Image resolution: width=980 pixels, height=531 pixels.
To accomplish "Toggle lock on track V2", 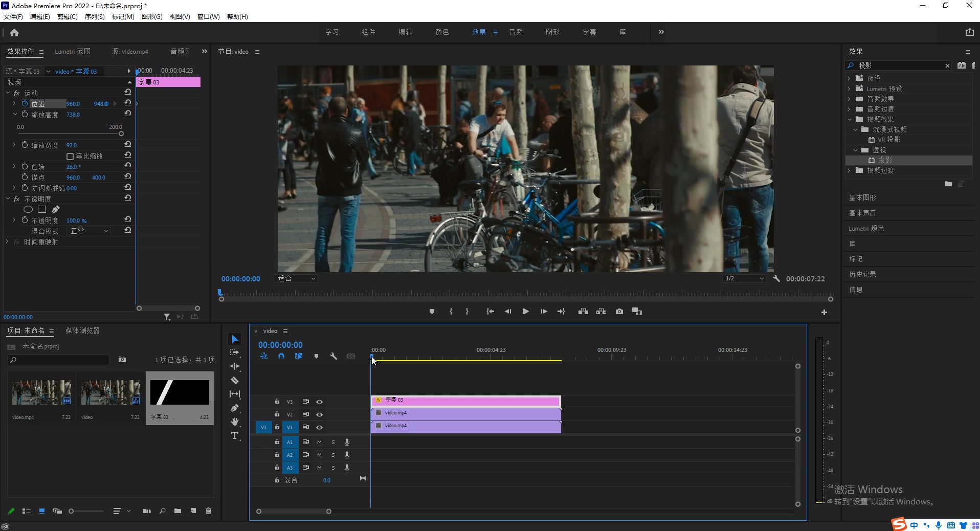I will 277,414.
